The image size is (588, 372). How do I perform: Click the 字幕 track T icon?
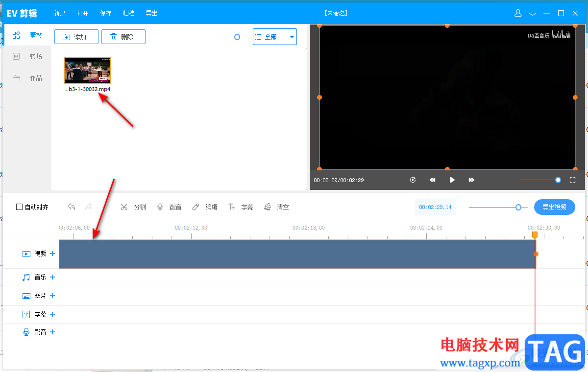pos(26,314)
